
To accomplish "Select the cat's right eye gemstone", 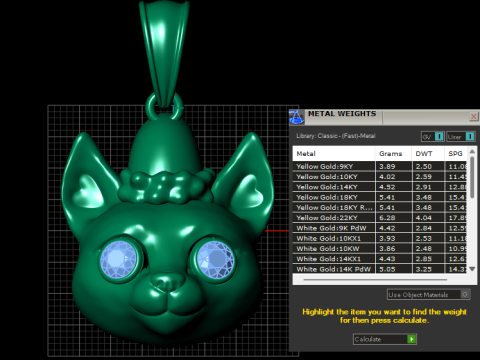I will click(x=216, y=260).
